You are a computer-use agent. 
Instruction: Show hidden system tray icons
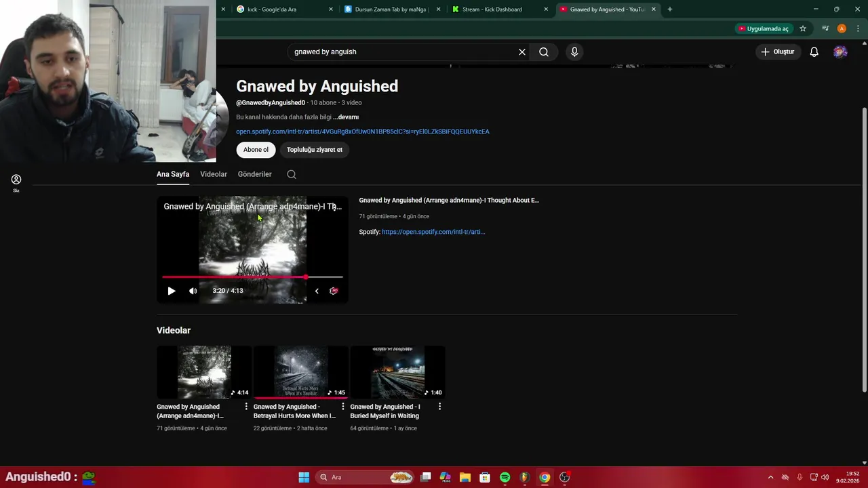pos(770,477)
